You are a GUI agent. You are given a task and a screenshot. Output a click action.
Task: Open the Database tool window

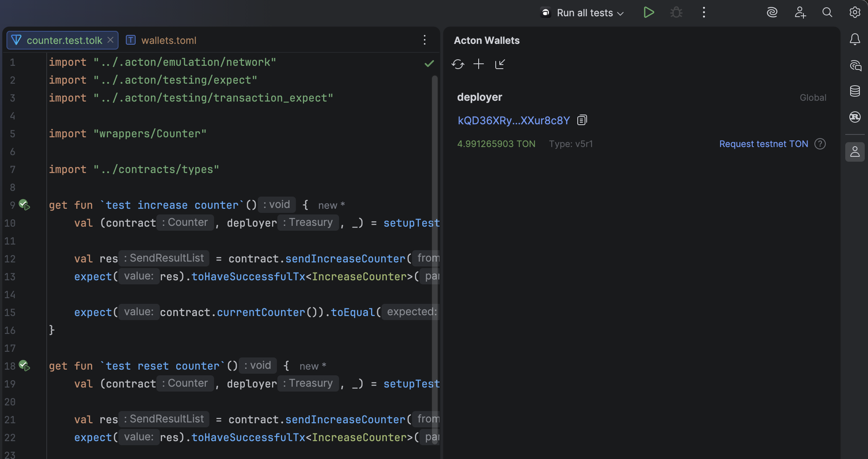855,91
